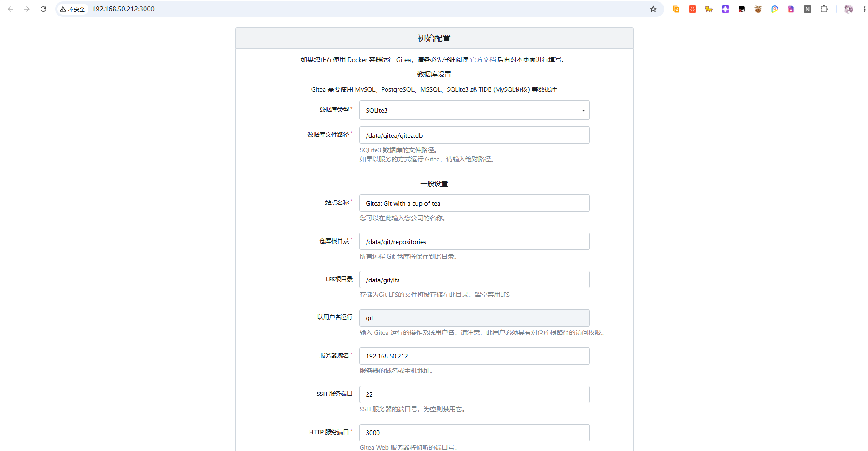Open the orange documents extension
Image resolution: width=868 pixels, height=451 pixels.
676,9
